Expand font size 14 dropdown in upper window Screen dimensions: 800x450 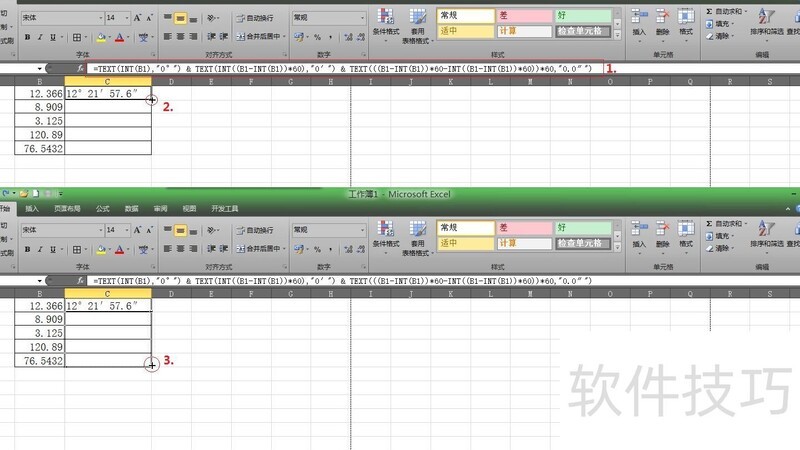pos(125,18)
